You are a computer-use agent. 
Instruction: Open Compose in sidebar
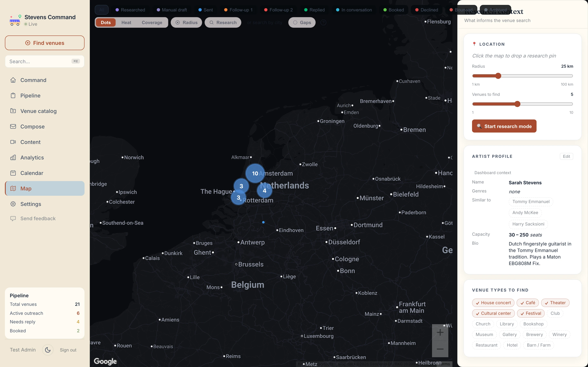click(x=32, y=126)
